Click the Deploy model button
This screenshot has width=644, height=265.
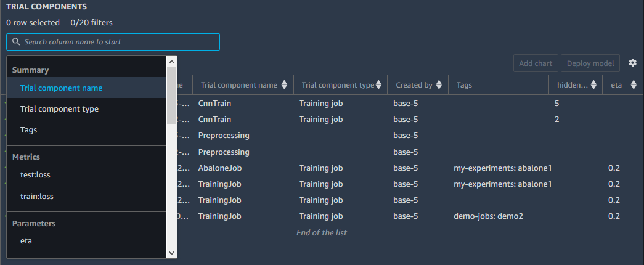[x=590, y=63]
